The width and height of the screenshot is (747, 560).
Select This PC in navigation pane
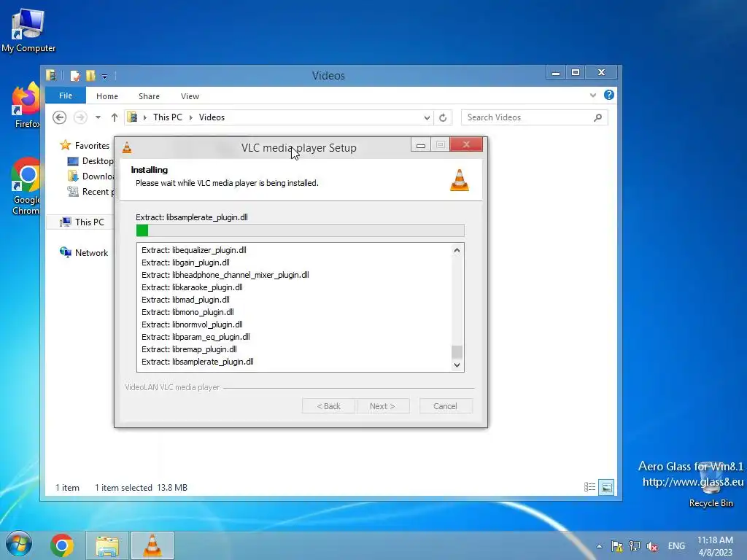[x=82, y=222]
